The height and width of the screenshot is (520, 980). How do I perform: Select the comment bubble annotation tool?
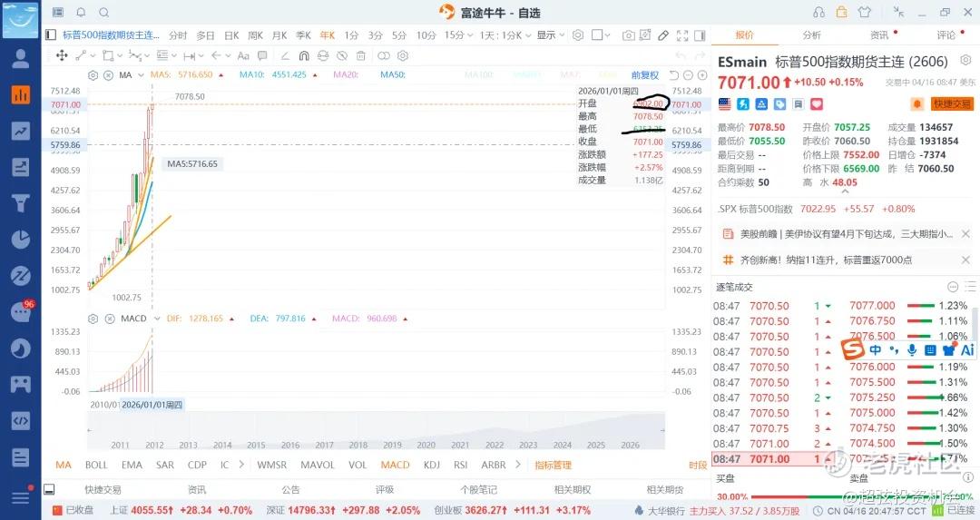[x=262, y=55]
